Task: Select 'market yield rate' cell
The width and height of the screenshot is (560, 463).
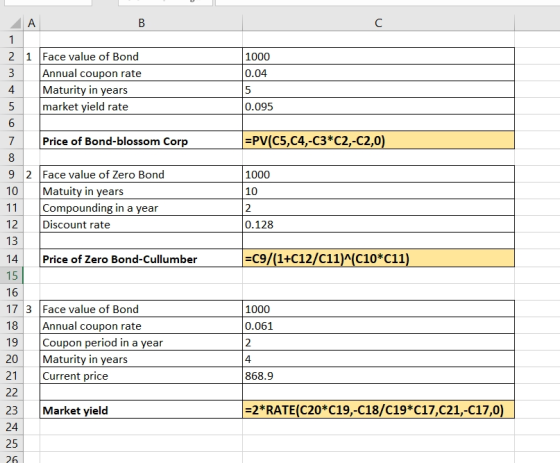Action: pos(141,106)
